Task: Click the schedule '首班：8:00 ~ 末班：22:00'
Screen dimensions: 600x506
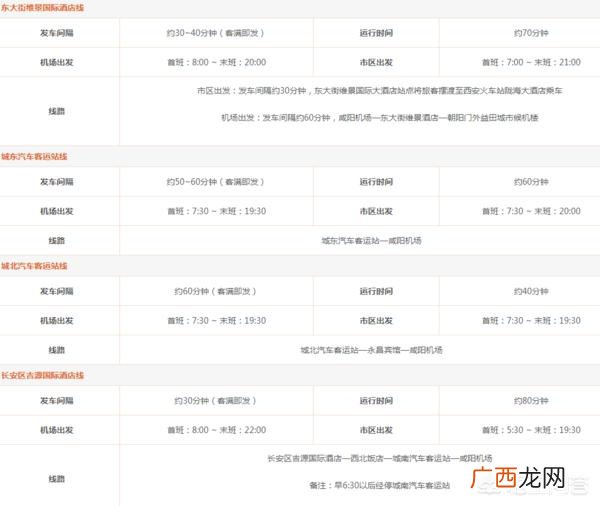Action: (x=217, y=430)
